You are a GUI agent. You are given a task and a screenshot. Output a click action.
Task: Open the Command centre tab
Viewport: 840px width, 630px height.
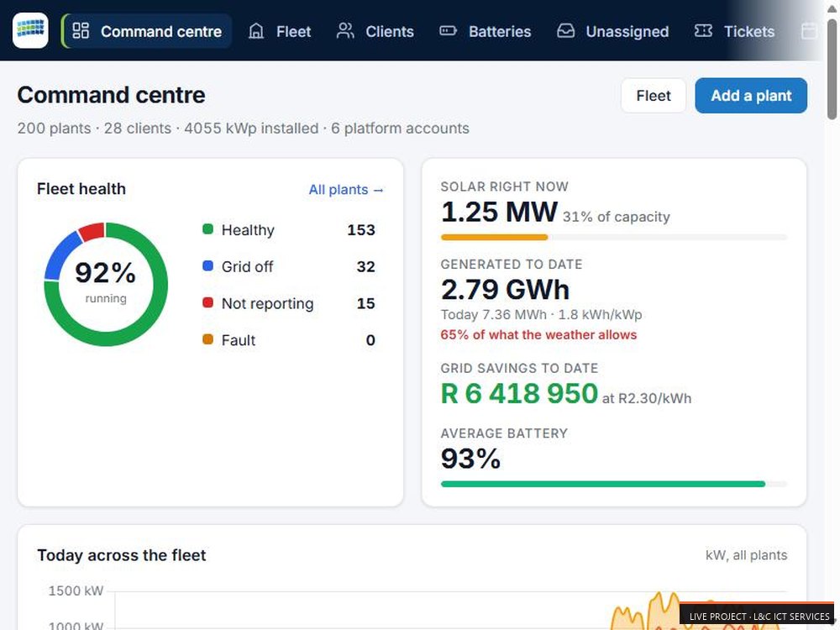pos(147,31)
